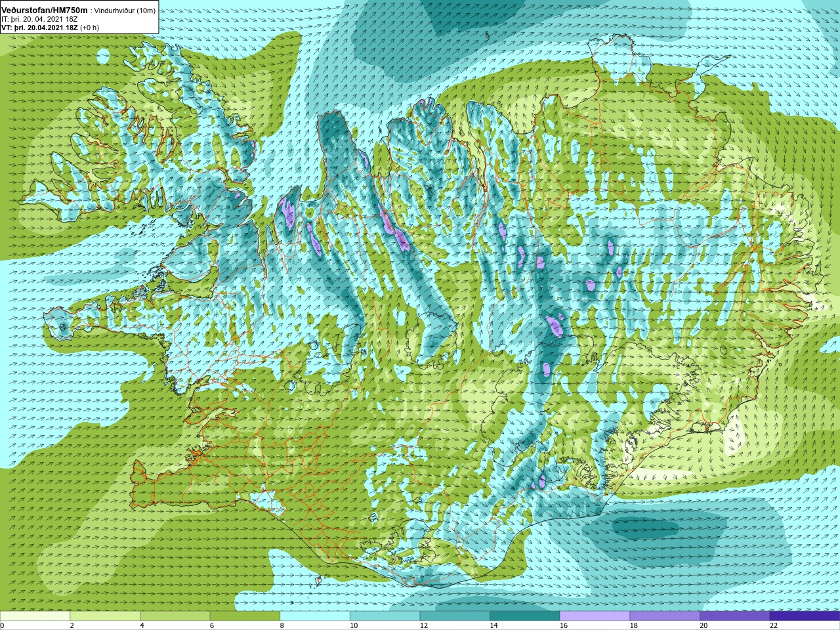Click the Vindurhviður (10m) label
840x630 pixels.
[125, 10]
